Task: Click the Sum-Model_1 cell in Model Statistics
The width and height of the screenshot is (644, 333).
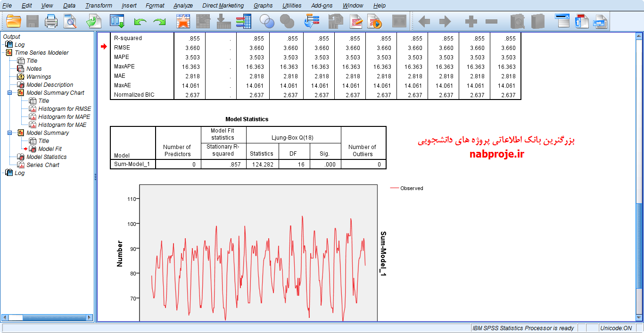Action: pyautogui.click(x=133, y=164)
